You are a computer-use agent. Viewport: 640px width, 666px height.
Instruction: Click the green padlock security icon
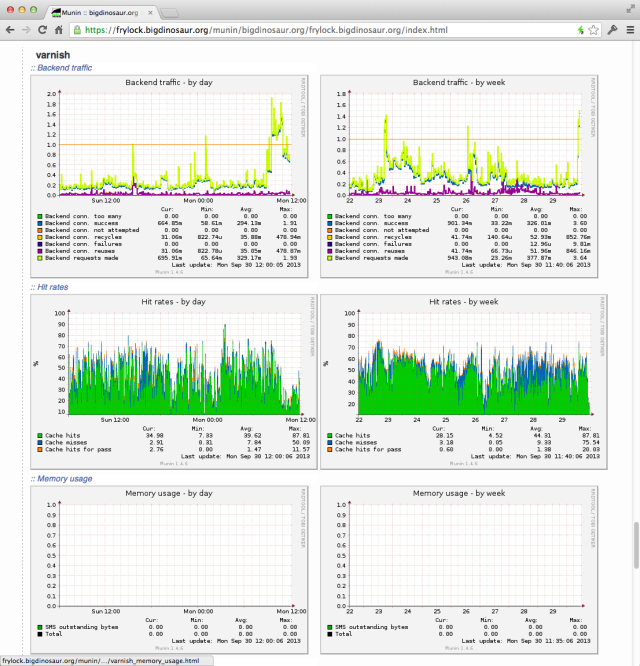pyautogui.click(x=77, y=30)
